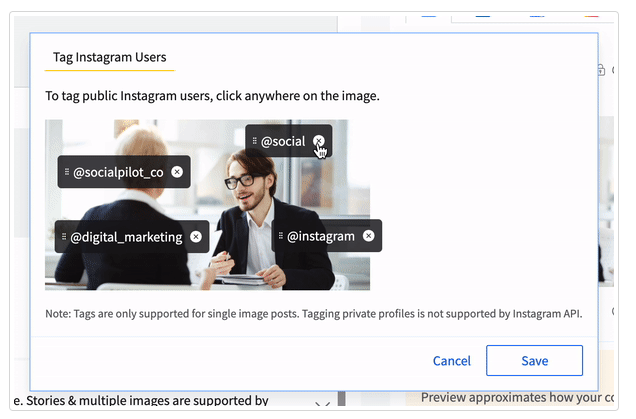The width and height of the screenshot is (636, 419).
Task: Click the @socialpilot_co tag drag handle
Action: [x=67, y=172]
